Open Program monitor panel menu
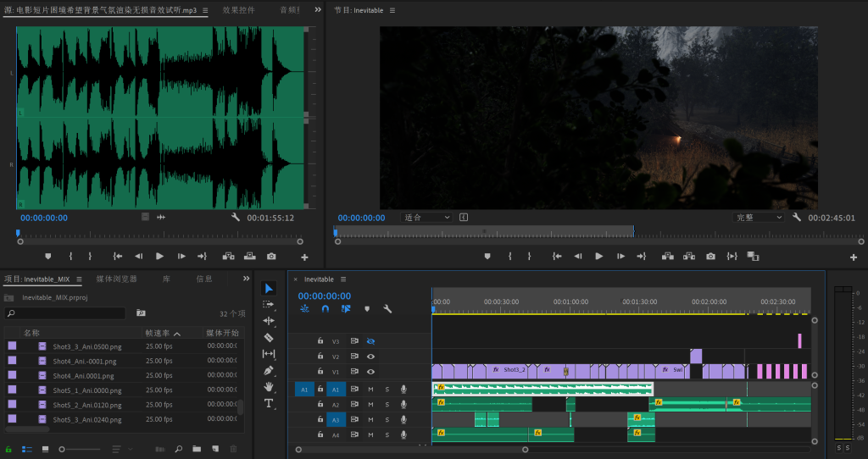Image resolution: width=868 pixels, height=459 pixels. click(392, 10)
